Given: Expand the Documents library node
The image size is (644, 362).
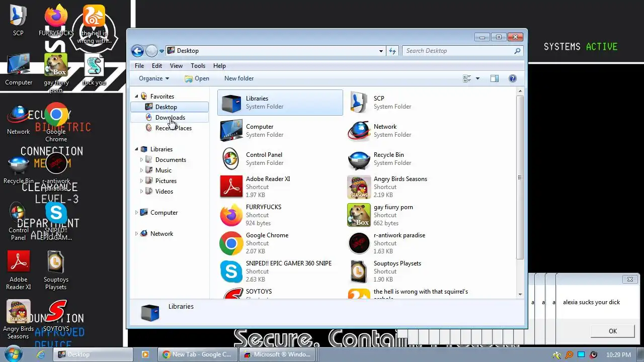Looking at the screenshot, I should pos(141,160).
